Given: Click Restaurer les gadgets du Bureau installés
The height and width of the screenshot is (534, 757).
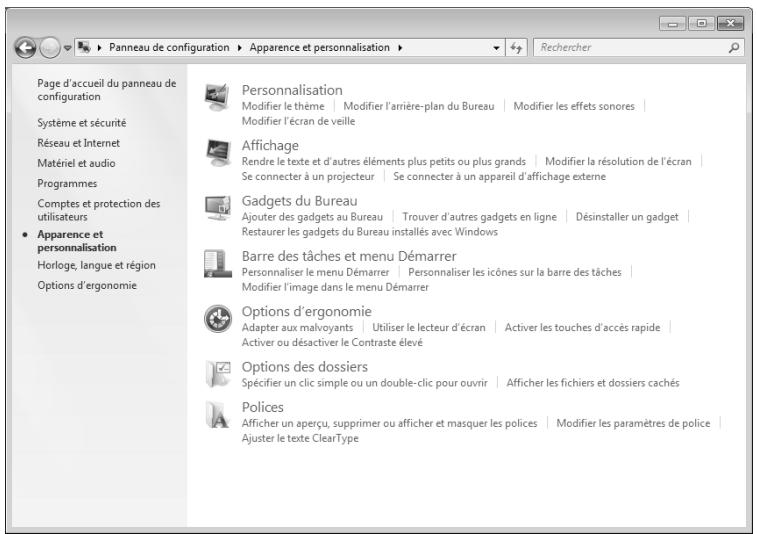Looking at the screenshot, I should 369,232.
